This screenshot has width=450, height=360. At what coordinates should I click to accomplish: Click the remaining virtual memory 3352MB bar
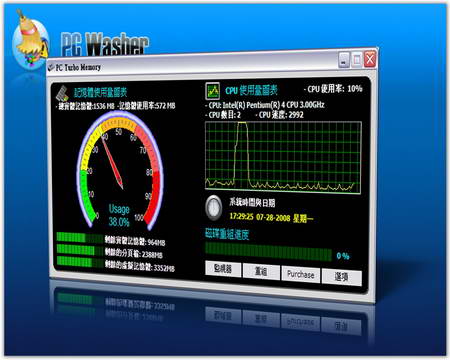point(79,262)
